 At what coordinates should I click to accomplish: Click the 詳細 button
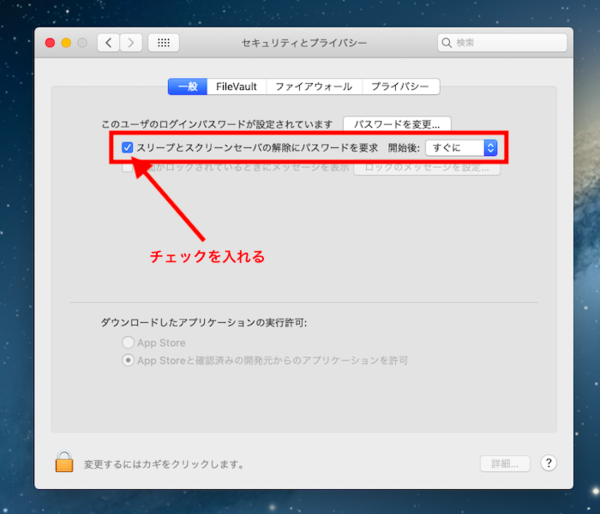coord(504,463)
